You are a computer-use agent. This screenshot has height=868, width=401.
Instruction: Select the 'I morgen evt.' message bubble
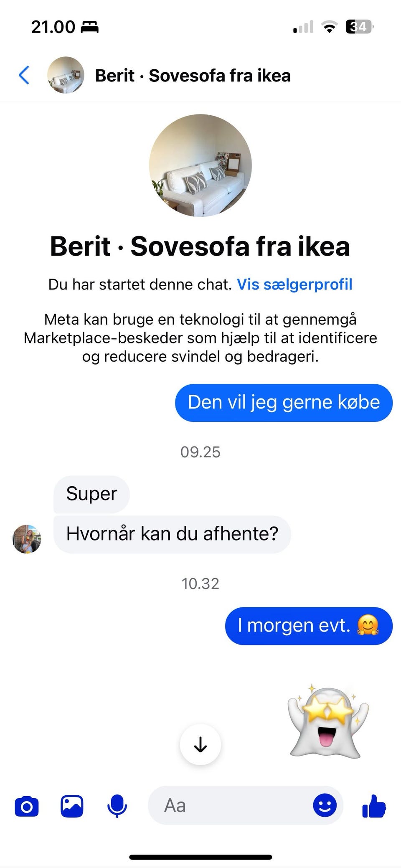click(309, 626)
